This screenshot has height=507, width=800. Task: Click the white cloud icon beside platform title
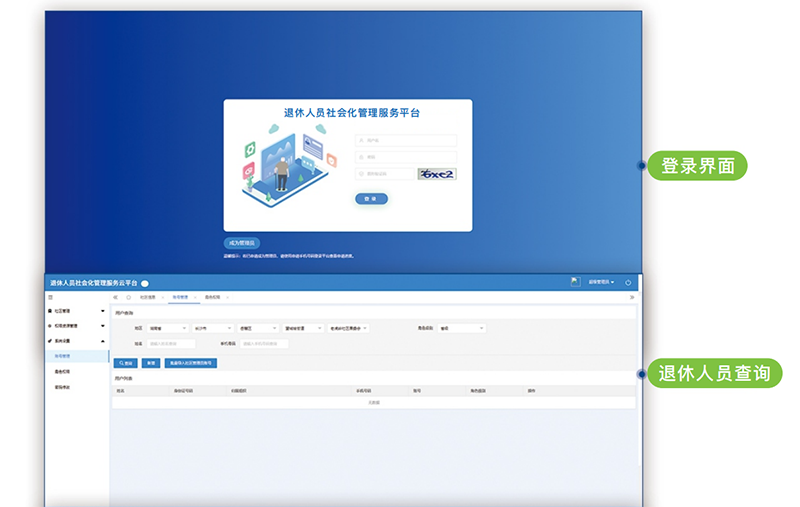144,284
